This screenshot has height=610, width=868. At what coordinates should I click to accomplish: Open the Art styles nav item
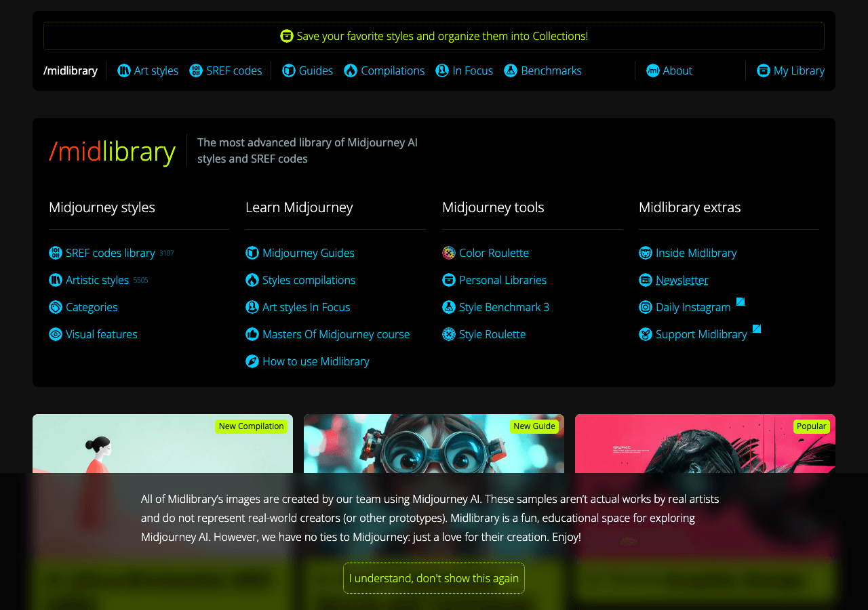click(148, 70)
